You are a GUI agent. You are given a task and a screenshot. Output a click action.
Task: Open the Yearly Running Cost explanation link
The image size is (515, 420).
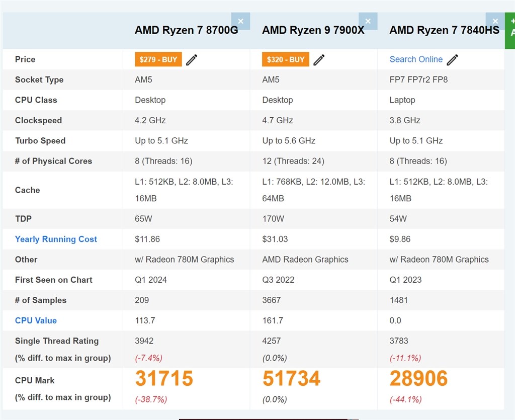56,239
